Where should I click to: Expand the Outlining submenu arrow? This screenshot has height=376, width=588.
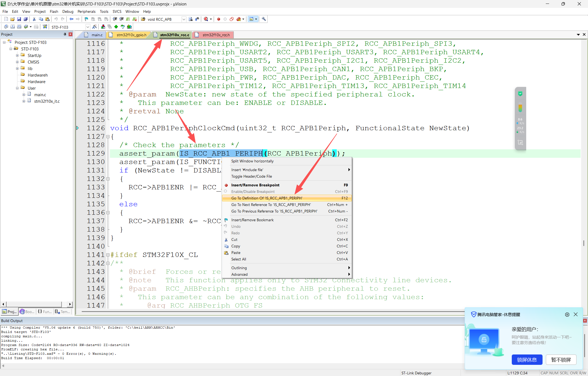click(x=349, y=268)
